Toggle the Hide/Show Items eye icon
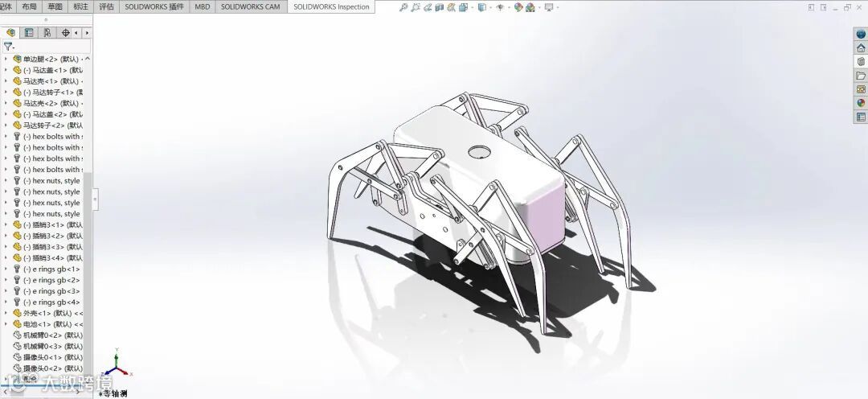868x399 pixels. (x=501, y=7)
